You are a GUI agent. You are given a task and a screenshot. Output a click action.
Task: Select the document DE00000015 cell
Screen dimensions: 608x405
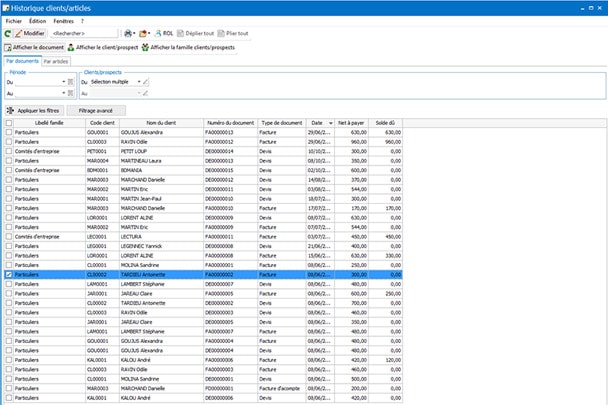pos(231,170)
